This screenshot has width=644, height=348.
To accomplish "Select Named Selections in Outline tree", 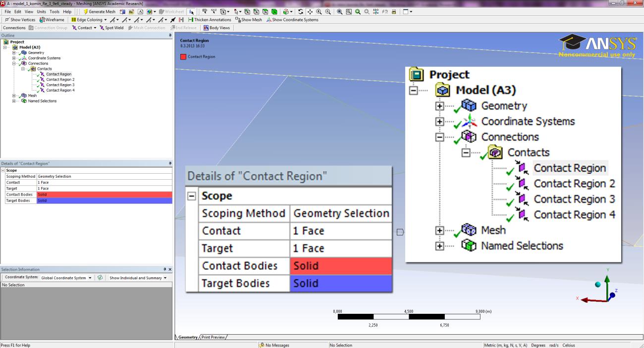I will coord(42,101).
